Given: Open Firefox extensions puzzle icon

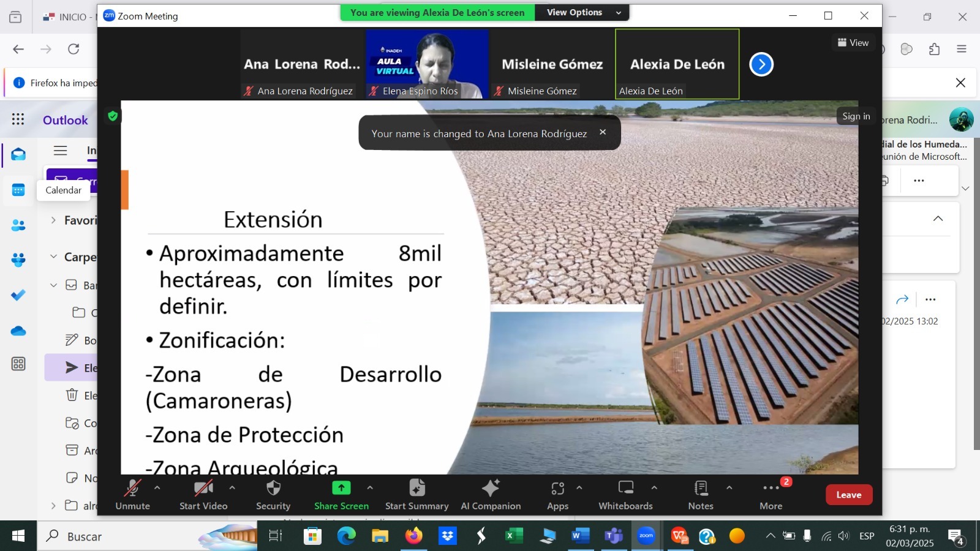Looking at the screenshot, I should (934, 49).
